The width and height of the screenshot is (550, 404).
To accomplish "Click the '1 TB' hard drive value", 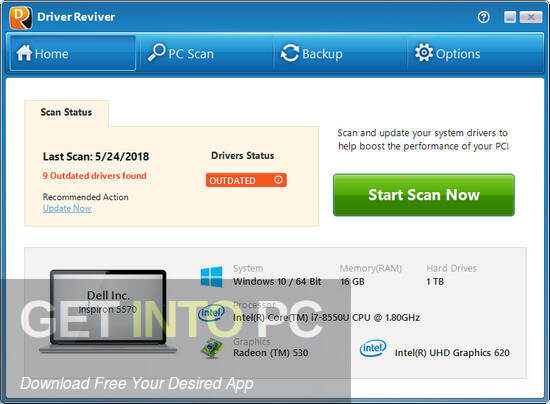I will pyautogui.click(x=435, y=282).
